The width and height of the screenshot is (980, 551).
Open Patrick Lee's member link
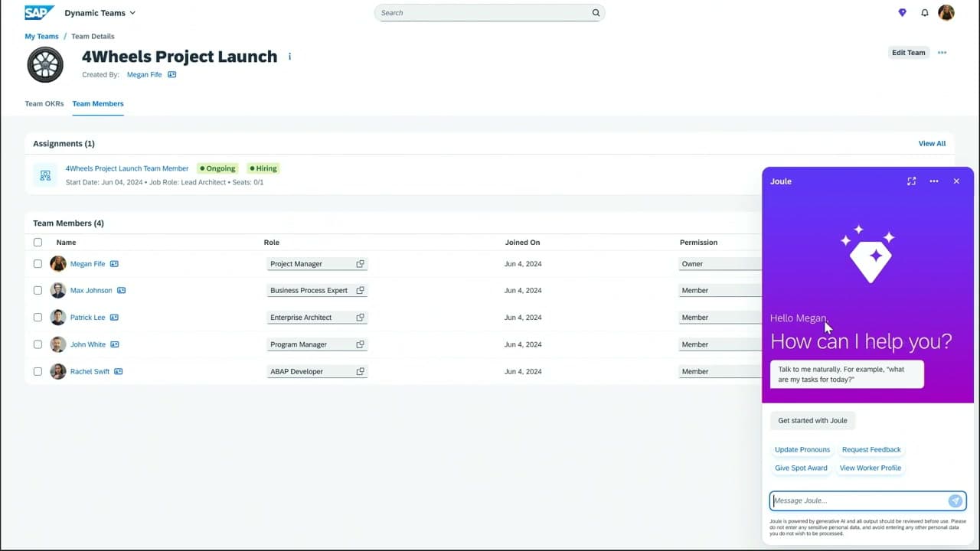tap(88, 318)
